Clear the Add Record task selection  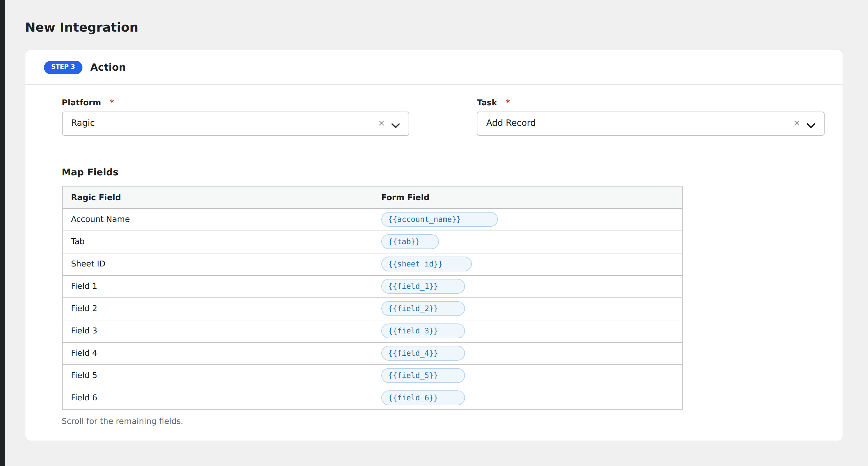[797, 123]
